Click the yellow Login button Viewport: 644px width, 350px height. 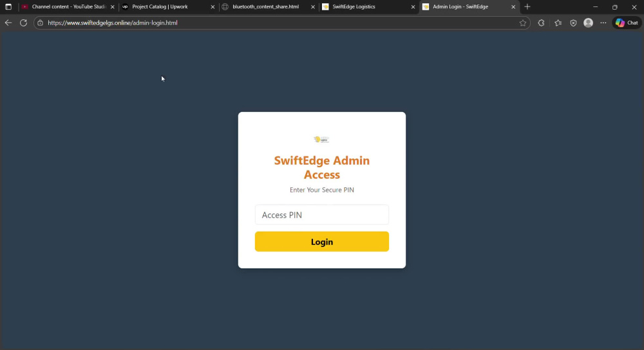(x=321, y=242)
